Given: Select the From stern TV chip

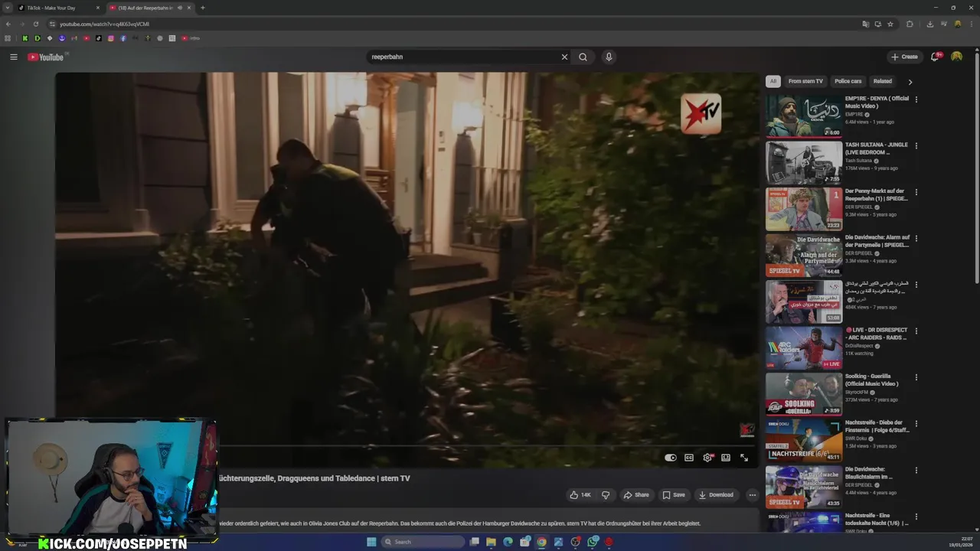Looking at the screenshot, I should pos(805,81).
